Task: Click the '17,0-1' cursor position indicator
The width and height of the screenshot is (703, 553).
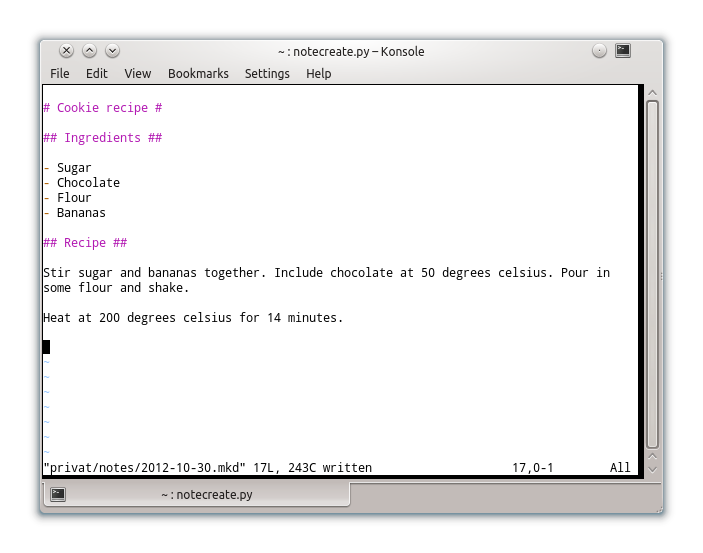Action: click(533, 468)
